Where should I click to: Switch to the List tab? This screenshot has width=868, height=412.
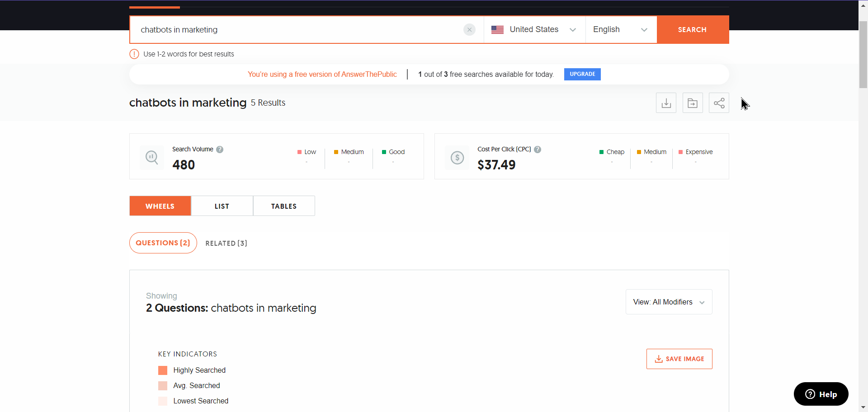tap(222, 206)
